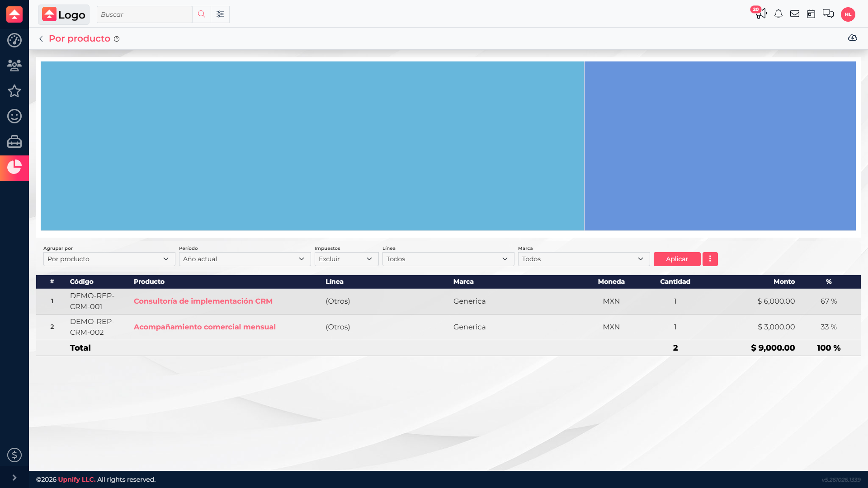Open the notifications bell icon
868x488 pixels.
click(x=778, y=14)
